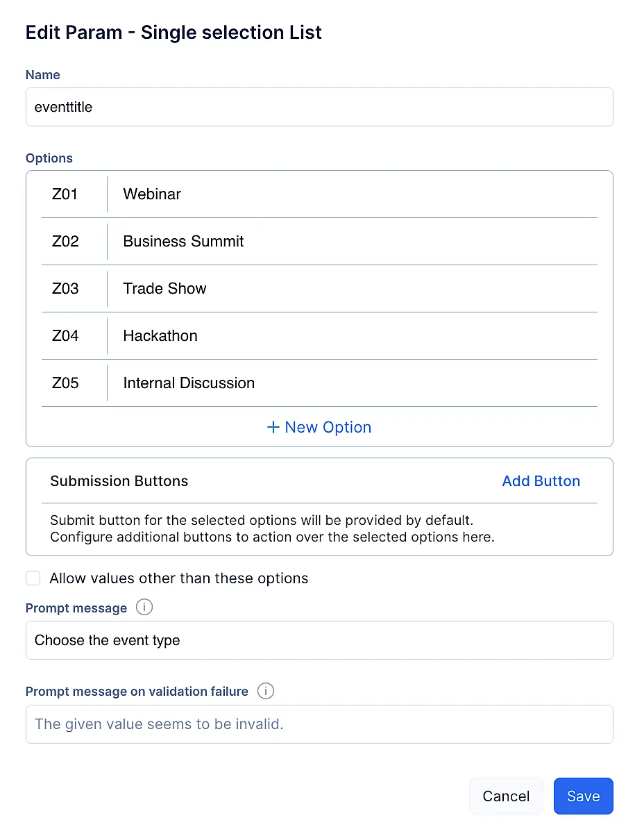Select the Webinar option label
The width and height of the screenshot is (644, 836).
[x=152, y=194]
